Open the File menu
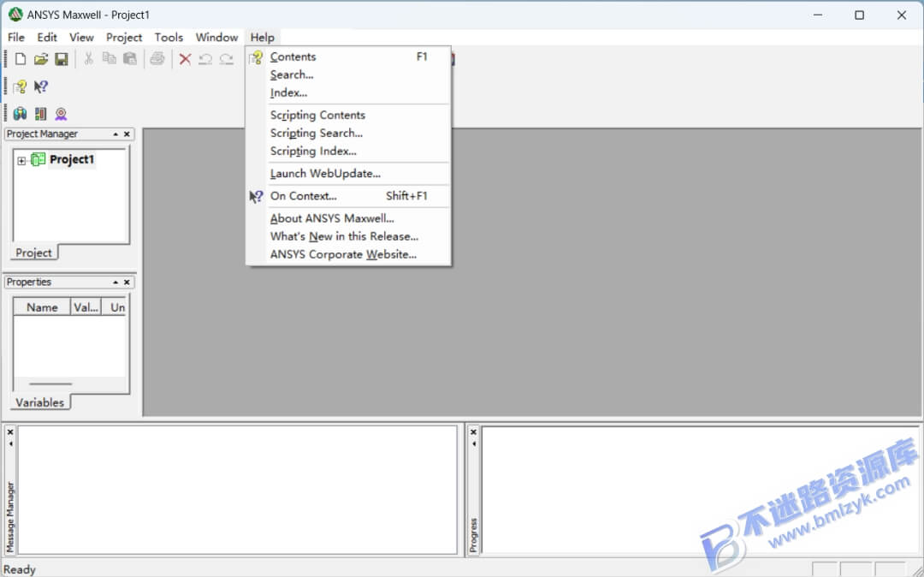924x577 pixels. (x=16, y=37)
